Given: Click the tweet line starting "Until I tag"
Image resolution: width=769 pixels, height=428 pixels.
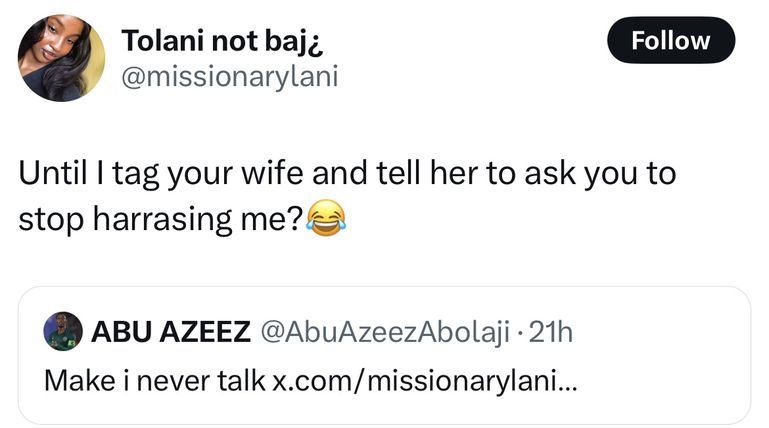Looking at the screenshot, I should pyautogui.click(x=347, y=174).
